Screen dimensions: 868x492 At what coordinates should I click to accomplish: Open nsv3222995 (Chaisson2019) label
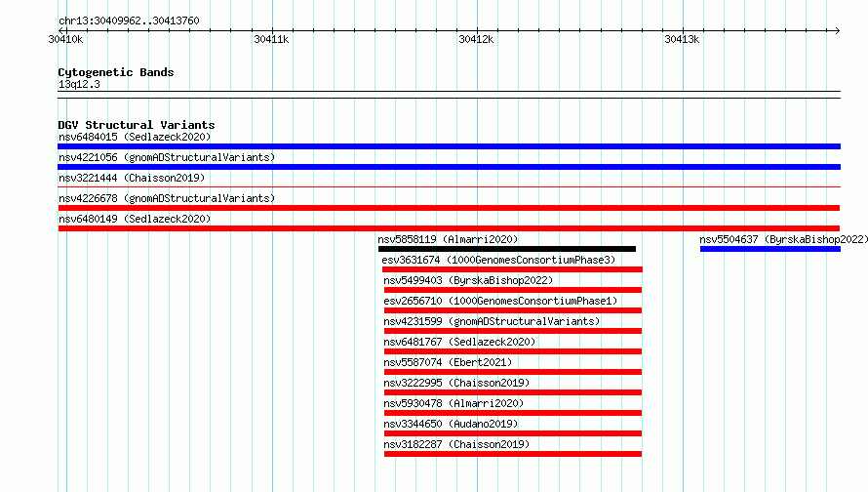pos(456,383)
